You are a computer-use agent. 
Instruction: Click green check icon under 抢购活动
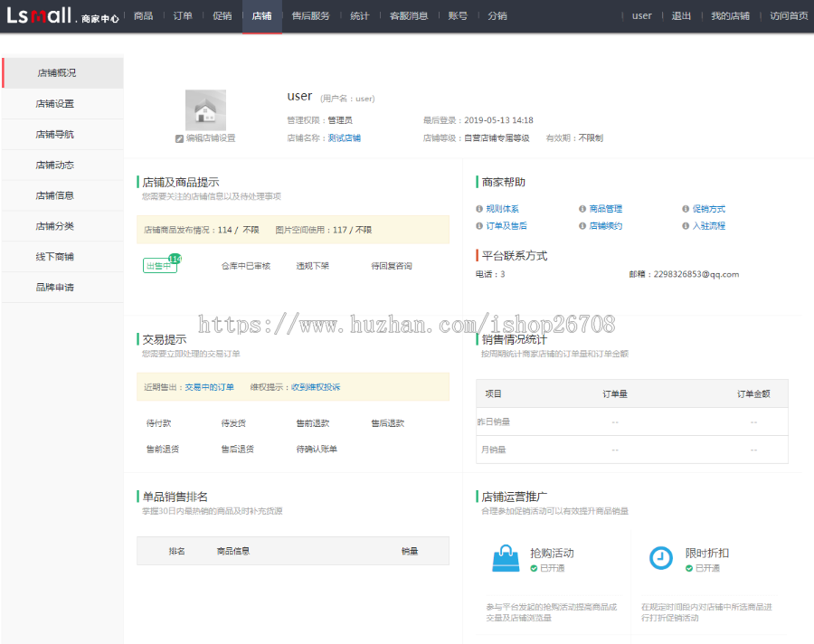(534, 568)
